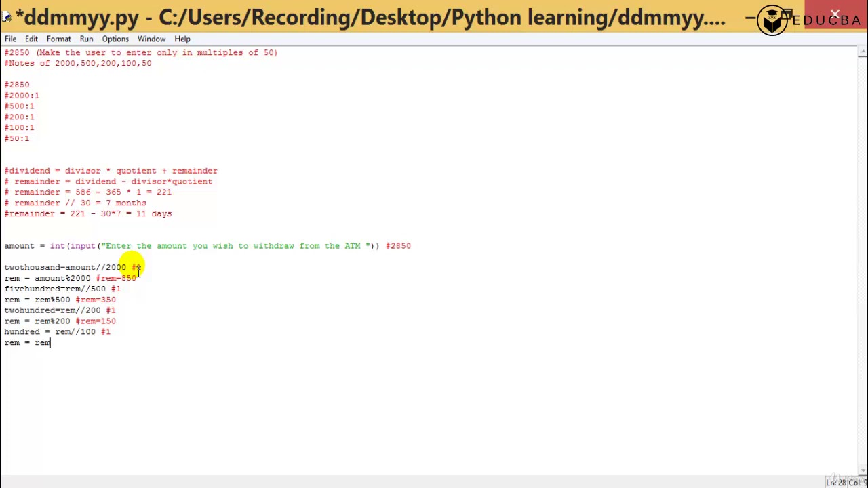Open the Options menu
Viewport: 868px width, 488px height.
coord(115,39)
